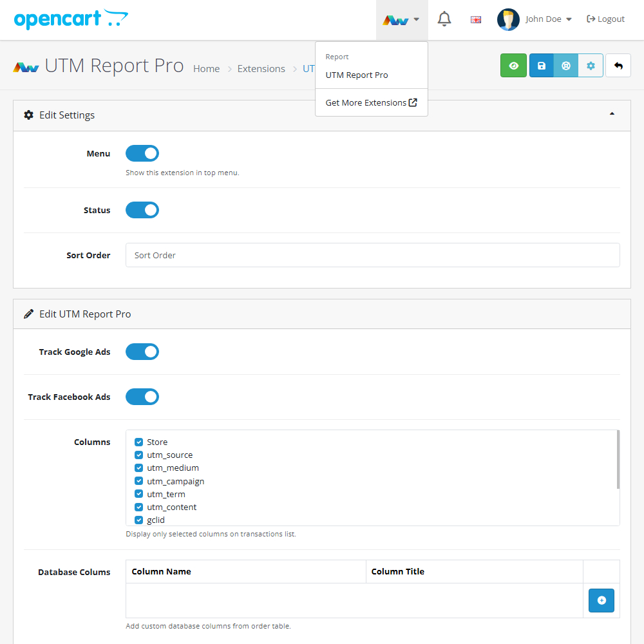The width and height of the screenshot is (644, 644).
Task: Choose Get More Extensions menu entry
Action: coord(371,102)
